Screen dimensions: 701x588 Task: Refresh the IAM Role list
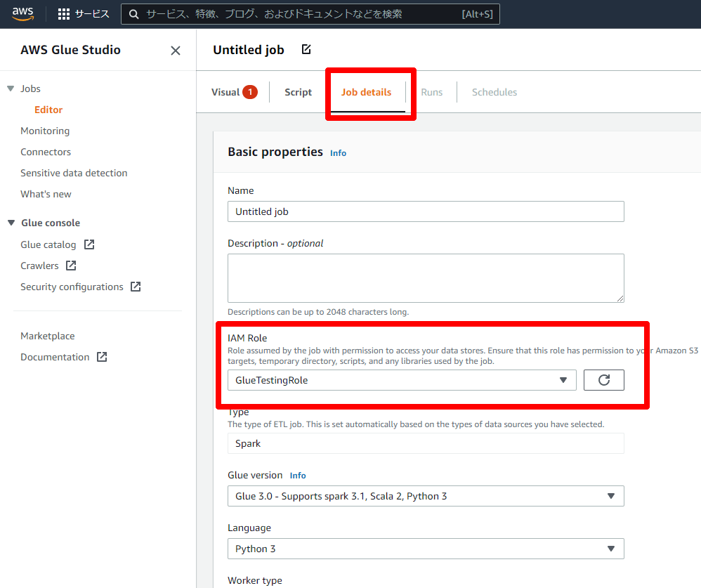tap(603, 380)
